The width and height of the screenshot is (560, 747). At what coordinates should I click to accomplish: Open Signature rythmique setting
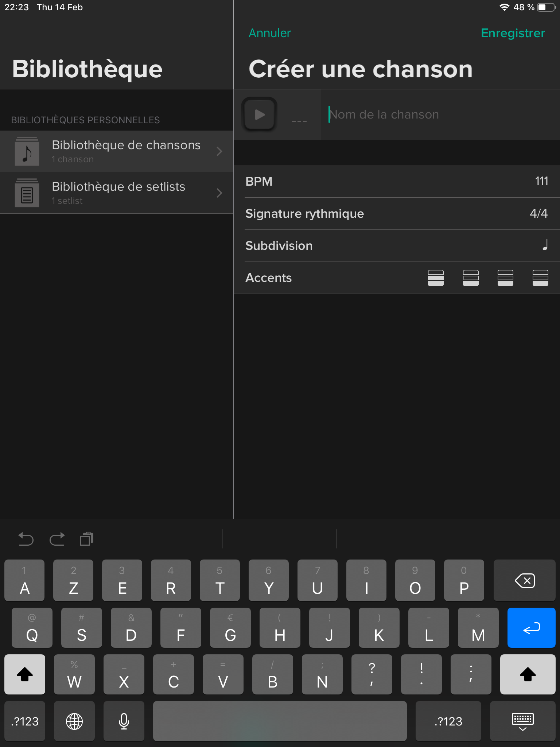(x=397, y=214)
